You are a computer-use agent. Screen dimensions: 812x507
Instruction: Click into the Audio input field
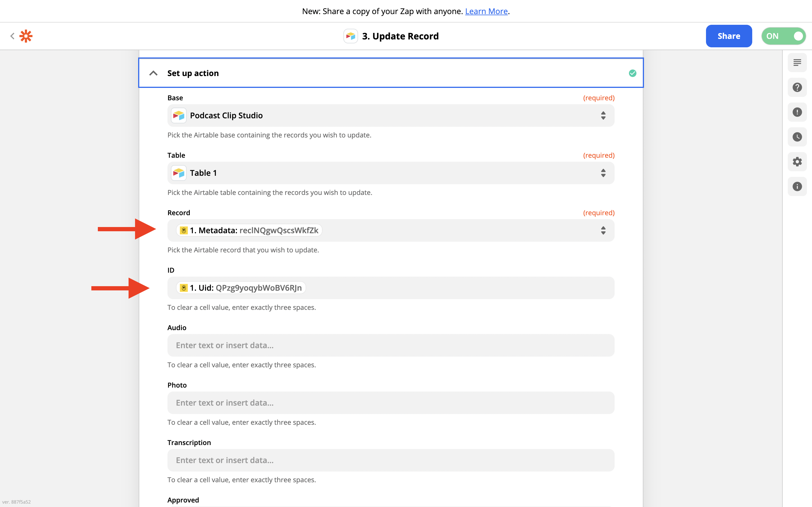pyautogui.click(x=390, y=345)
